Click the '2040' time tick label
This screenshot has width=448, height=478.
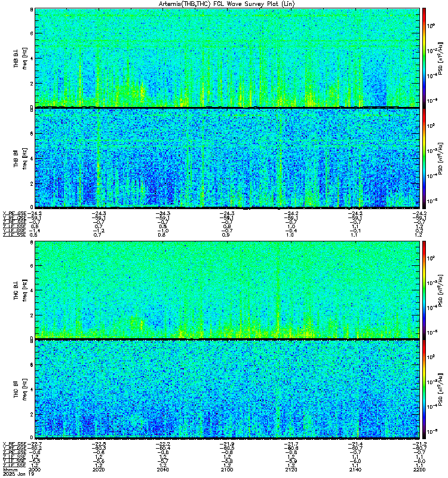pos(162,470)
